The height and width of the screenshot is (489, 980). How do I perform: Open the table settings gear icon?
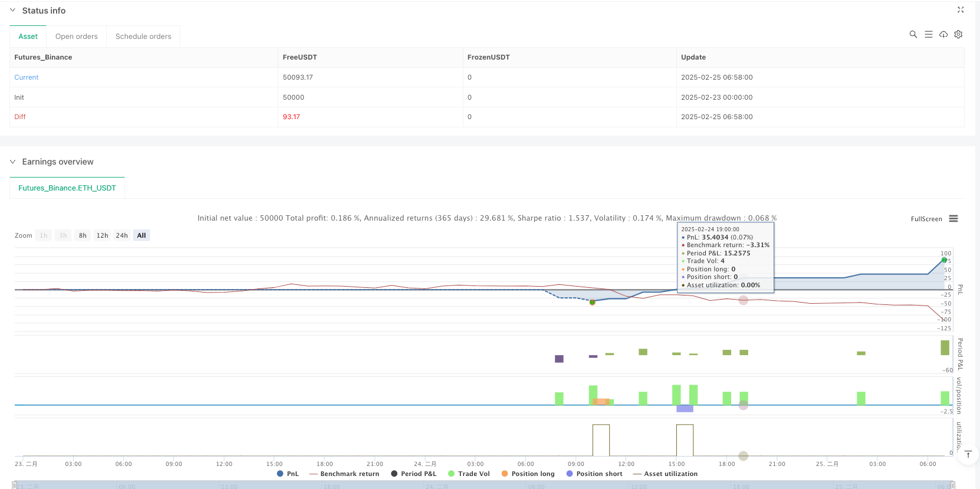coord(959,35)
